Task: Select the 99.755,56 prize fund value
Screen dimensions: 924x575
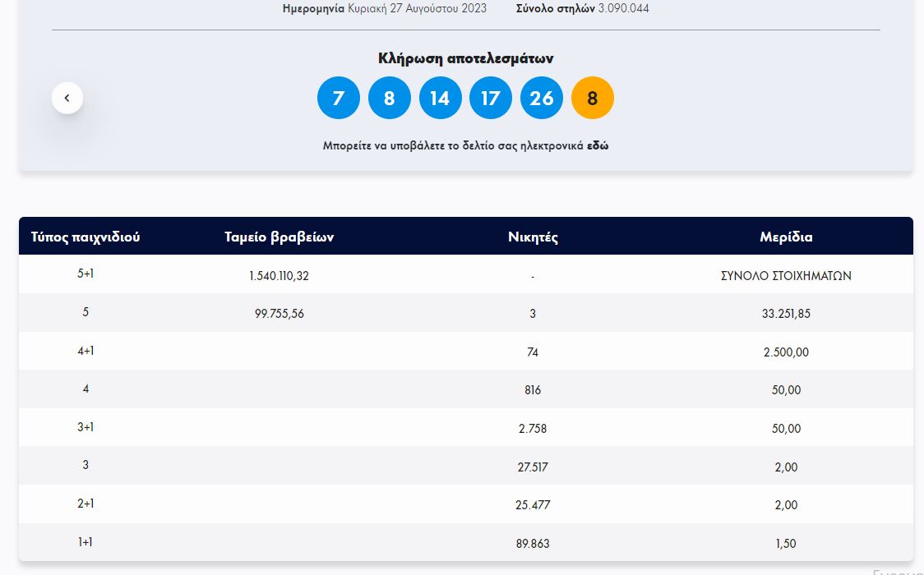Action: pos(280,313)
